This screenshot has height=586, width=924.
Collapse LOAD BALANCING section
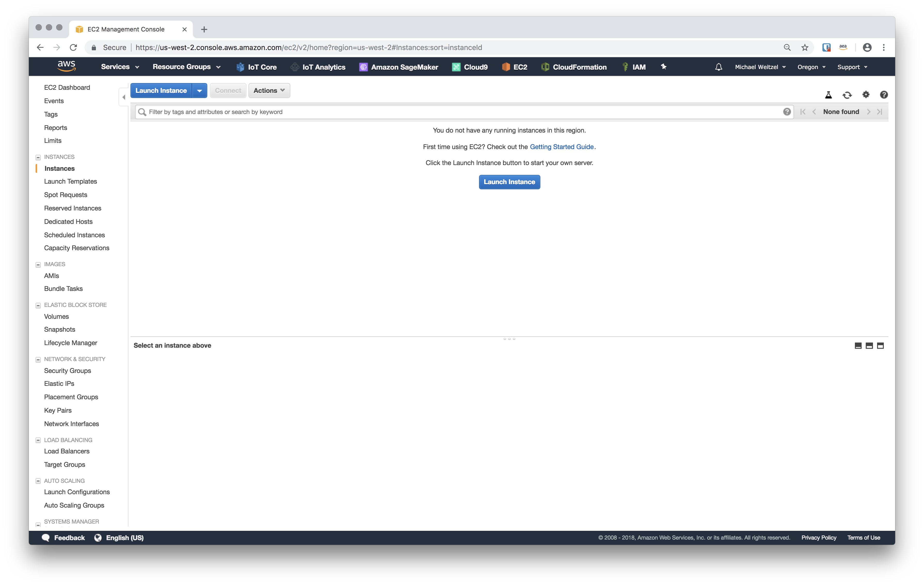coord(38,440)
